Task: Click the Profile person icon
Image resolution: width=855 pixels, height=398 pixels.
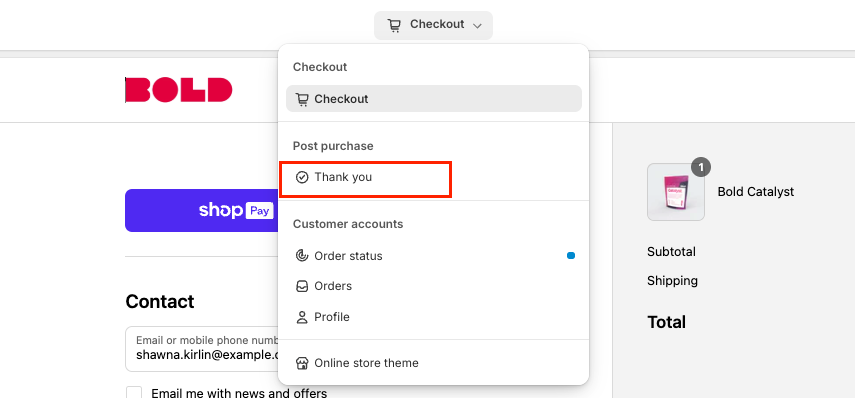Action: click(x=302, y=317)
